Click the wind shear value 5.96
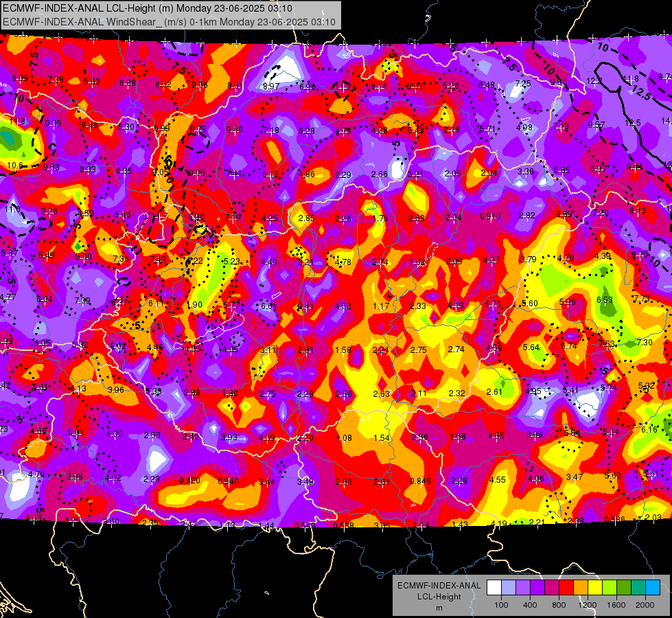Image resolution: width=672 pixels, height=618 pixels. tap(568, 302)
